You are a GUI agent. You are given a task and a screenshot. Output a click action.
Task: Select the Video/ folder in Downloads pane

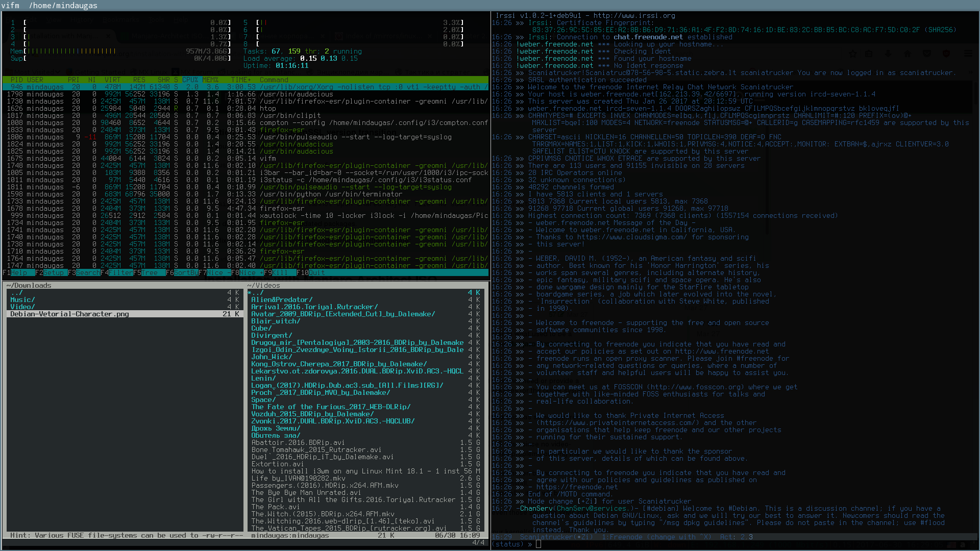tap(21, 307)
